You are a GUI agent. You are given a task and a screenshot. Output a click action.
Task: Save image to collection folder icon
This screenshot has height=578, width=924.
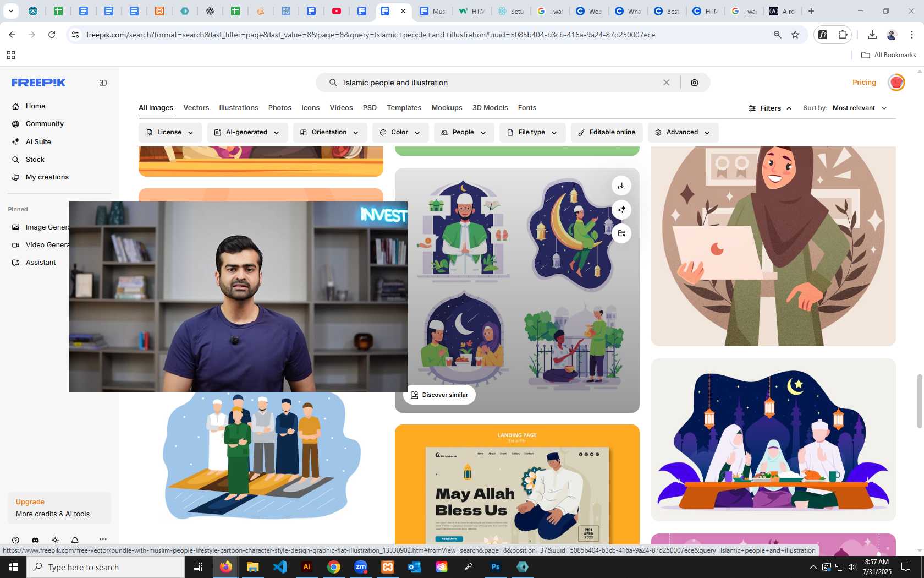[x=621, y=233]
